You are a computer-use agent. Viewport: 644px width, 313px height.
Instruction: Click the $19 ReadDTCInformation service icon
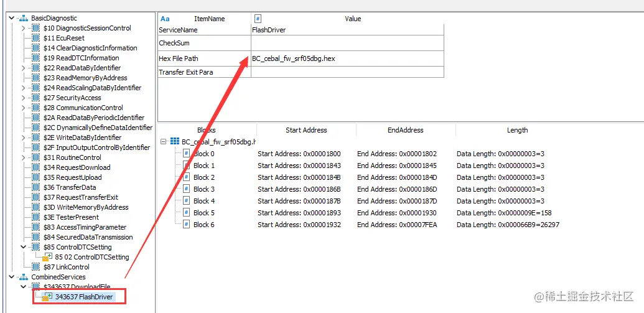coord(36,58)
